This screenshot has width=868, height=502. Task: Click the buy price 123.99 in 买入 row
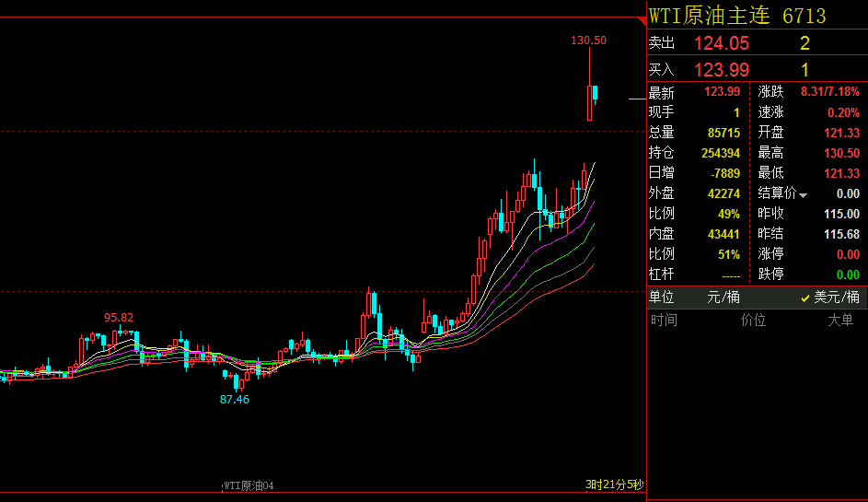[x=722, y=70]
